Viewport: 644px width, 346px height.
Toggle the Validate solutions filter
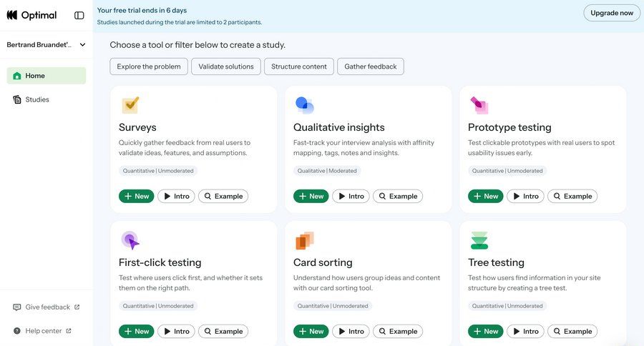pyautogui.click(x=226, y=66)
